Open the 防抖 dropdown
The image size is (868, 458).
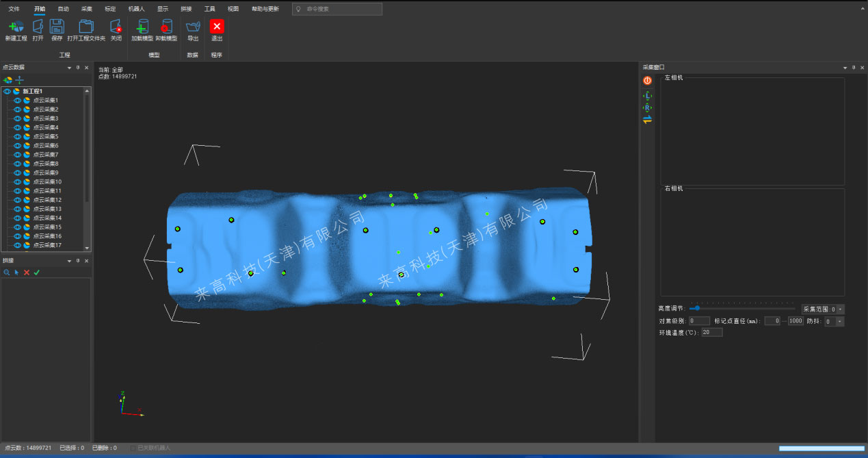click(840, 321)
